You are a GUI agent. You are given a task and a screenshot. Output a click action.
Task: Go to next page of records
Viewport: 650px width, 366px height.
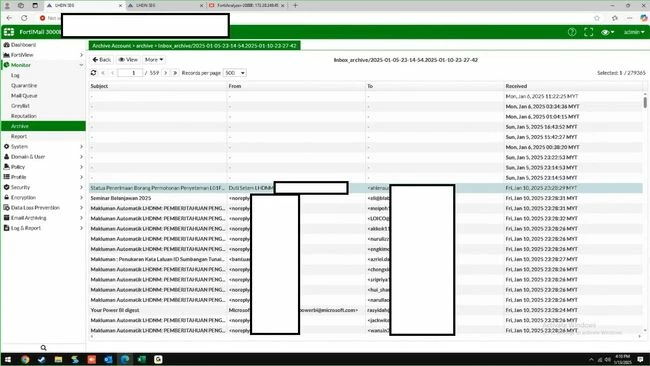coord(165,73)
